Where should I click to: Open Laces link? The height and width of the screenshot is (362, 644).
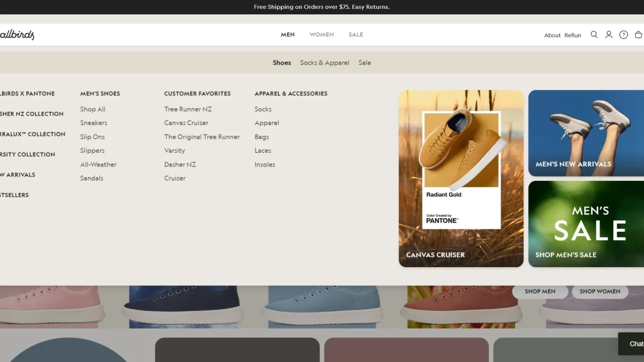262,151
